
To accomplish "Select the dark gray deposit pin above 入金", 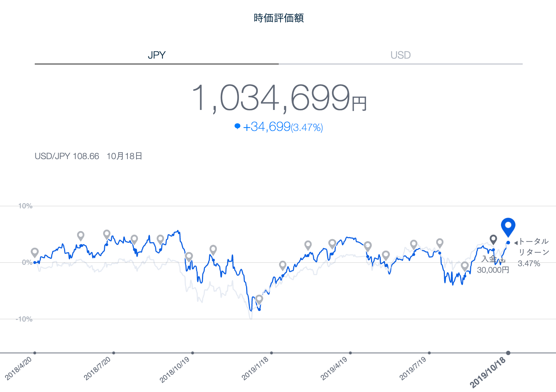I will click(493, 239).
